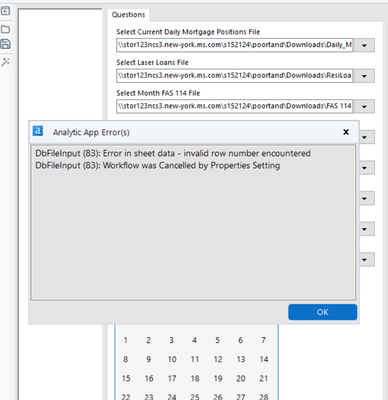Select day 15 in the calendar

(126, 379)
